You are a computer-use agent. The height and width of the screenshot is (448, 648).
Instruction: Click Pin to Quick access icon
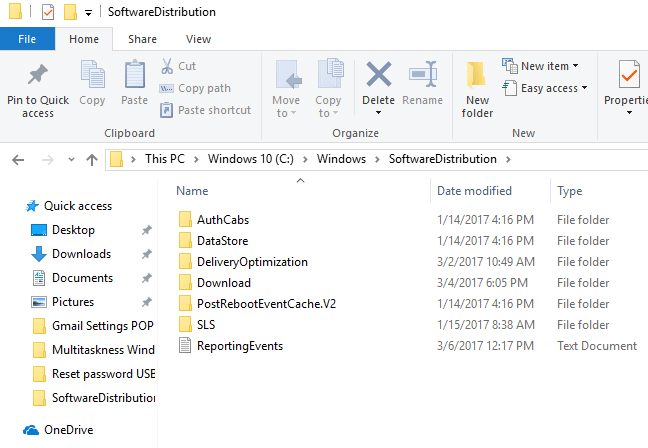coord(38,76)
